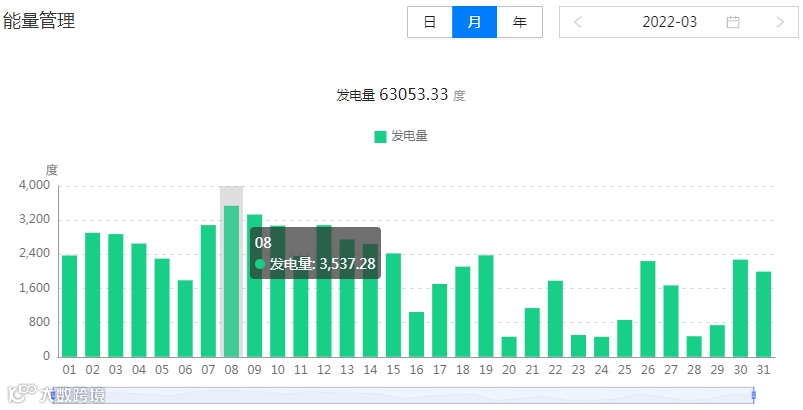Viewport: 803px width, 410px height.
Task: Toggle the 发电量 legend series
Action: [x=401, y=136]
